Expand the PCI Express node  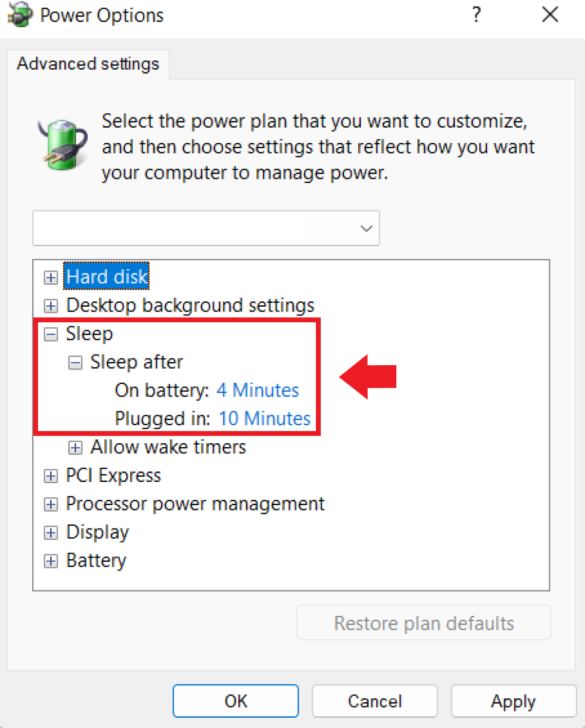point(51,475)
